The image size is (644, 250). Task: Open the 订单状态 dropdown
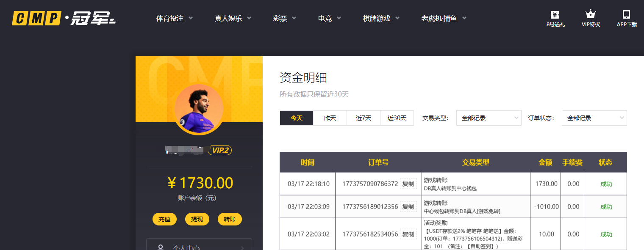(x=594, y=118)
